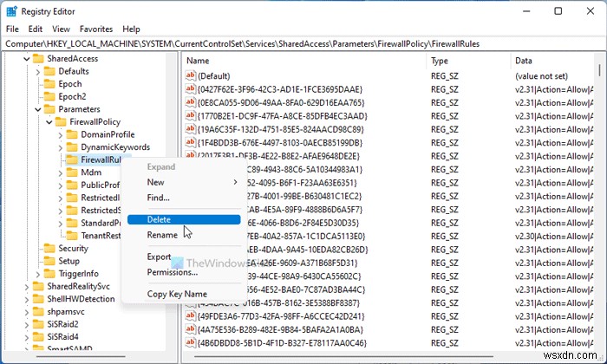607x364 pixels.
Task: Collapse the SharedAccess tree node
Action: [26, 59]
